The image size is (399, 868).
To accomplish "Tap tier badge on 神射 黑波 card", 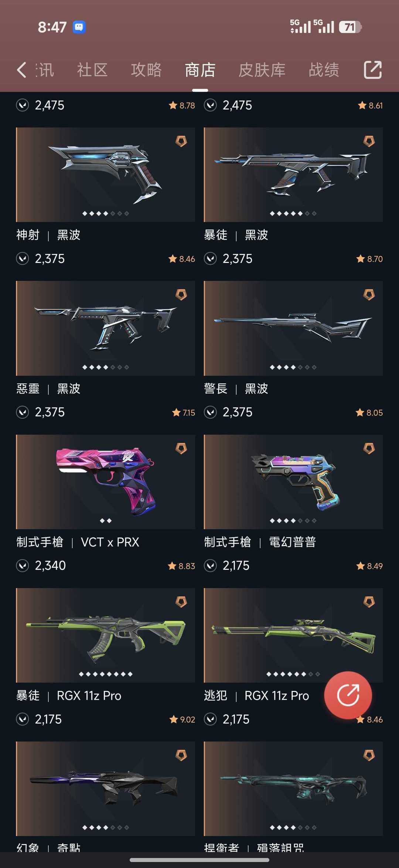I will click(181, 141).
